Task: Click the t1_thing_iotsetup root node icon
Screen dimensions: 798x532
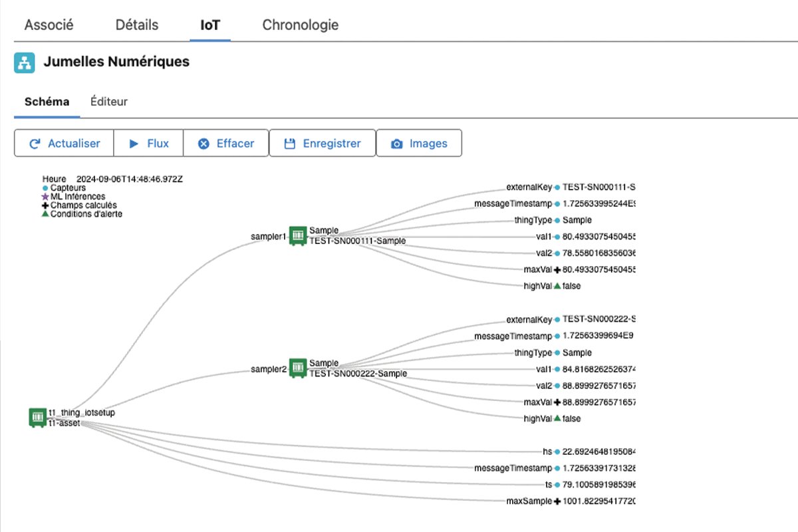Action: [37, 418]
